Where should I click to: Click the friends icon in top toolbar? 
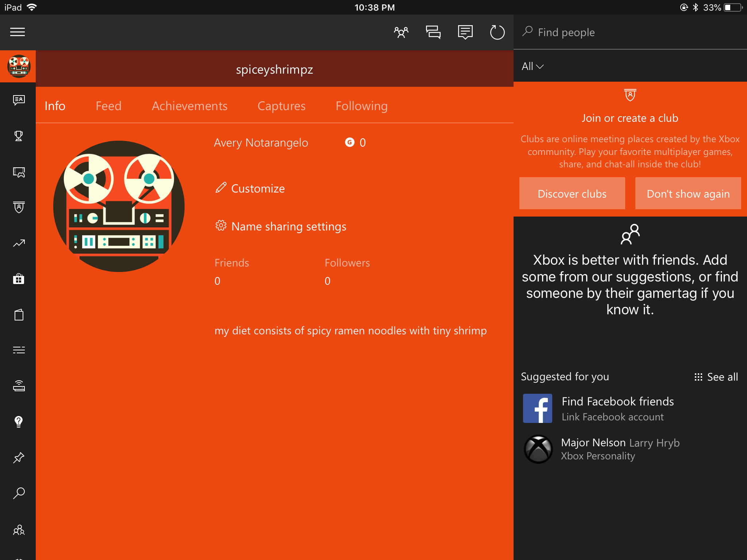pos(401,32)
